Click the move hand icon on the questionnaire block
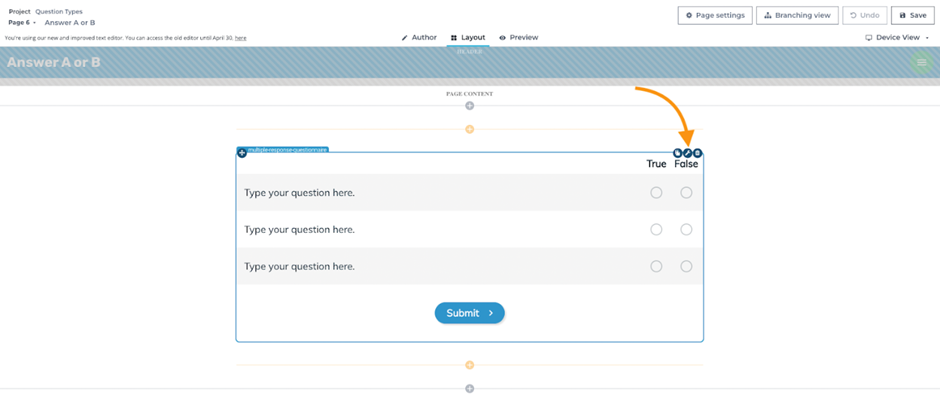The image size is (940, 395). pyautogui.click(x=678, y=152)
